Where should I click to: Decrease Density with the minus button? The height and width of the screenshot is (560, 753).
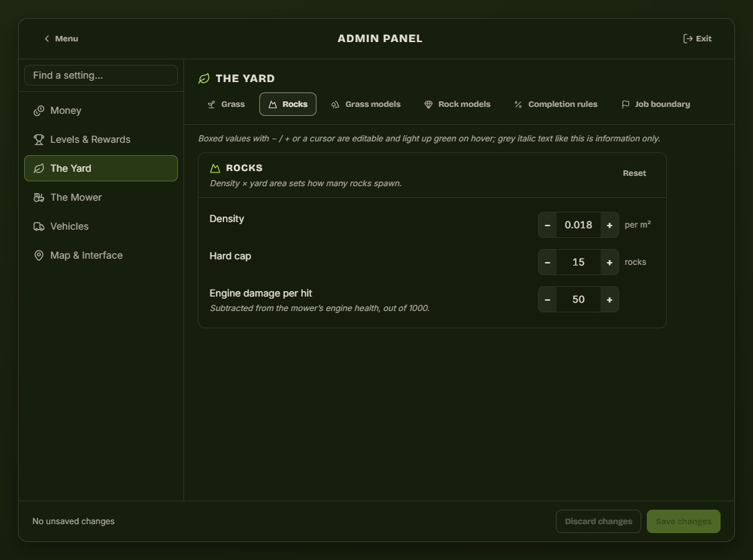coord(548,225)
